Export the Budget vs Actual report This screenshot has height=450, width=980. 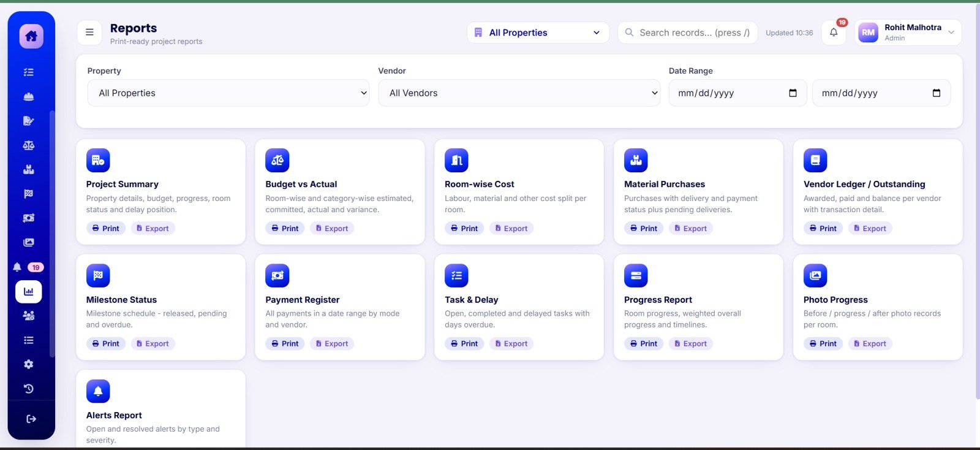click(x=333, y=229)
